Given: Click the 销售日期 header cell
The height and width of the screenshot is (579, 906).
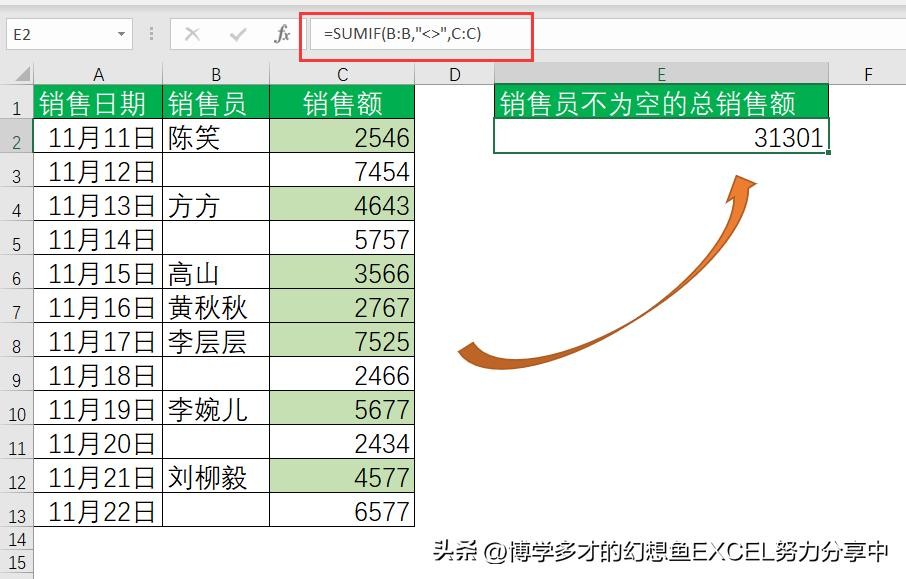Looking at the screenshot, I should (x=98, y=103).
